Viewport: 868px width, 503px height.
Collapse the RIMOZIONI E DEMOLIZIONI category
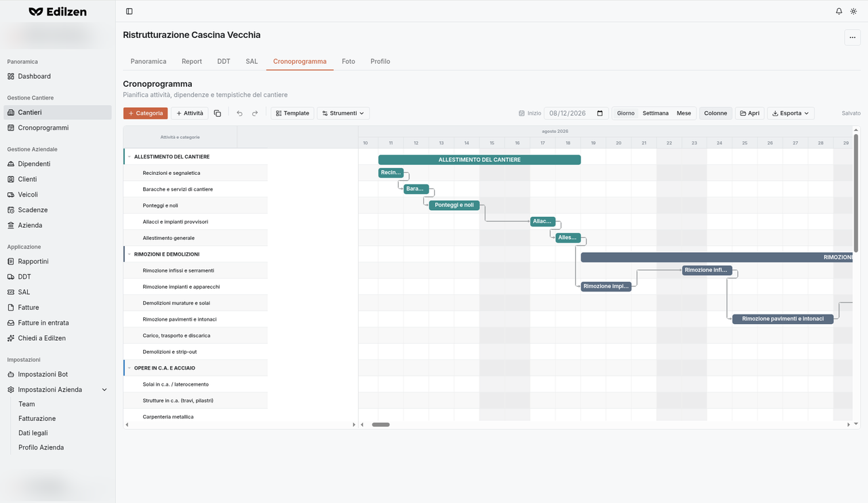coord(129,254)
